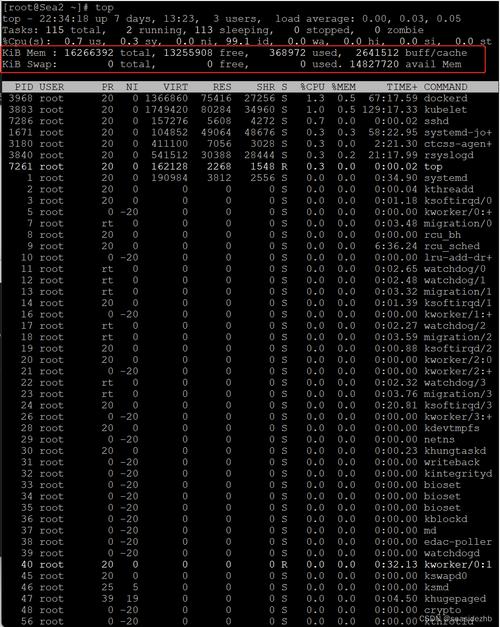Click the kthreadd command name

click(x=448, y=190)
